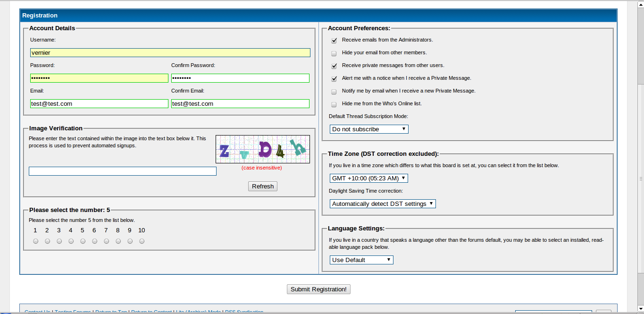Click the Confirm Email field
The width and height of the screenshot is (644, 314).
[240, 104]
